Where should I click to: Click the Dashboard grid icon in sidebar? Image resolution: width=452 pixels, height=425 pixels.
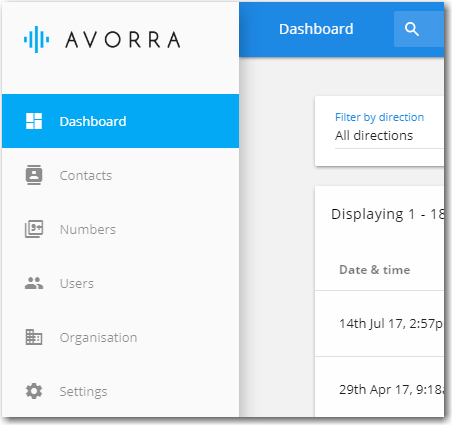pyautogui.click(x=34, y=121)
